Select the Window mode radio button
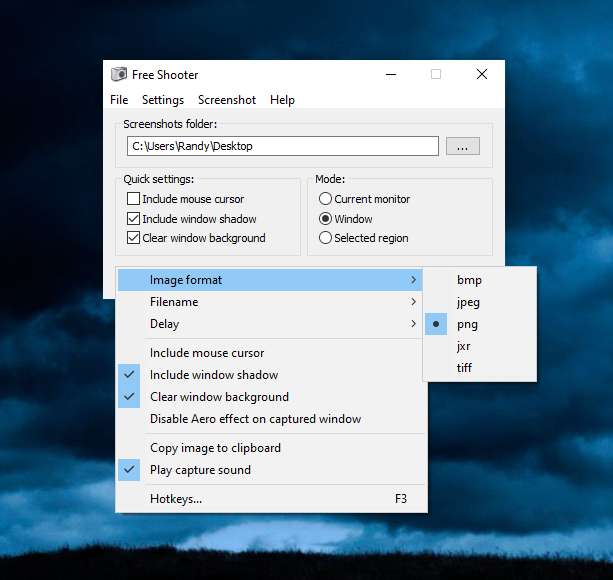This screenshot has height=580, width=613. point(325,218)
